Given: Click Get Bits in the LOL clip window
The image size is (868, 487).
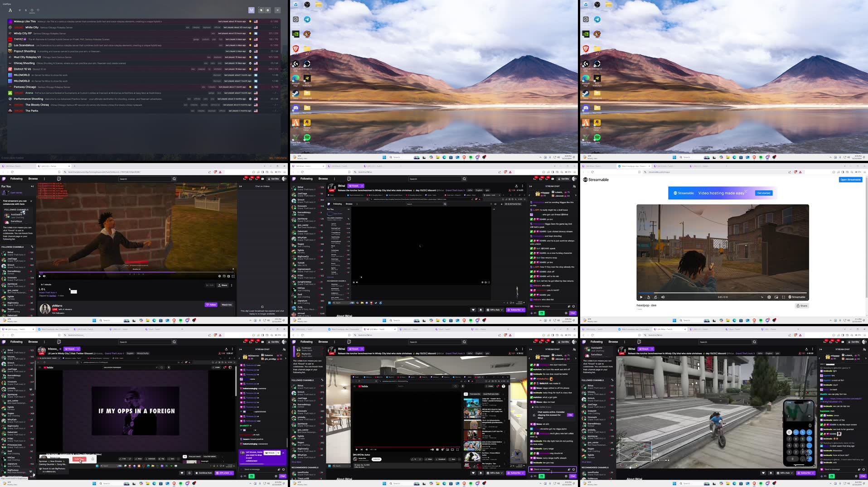Looking at the screenshot, I should (x=275, y=179).
